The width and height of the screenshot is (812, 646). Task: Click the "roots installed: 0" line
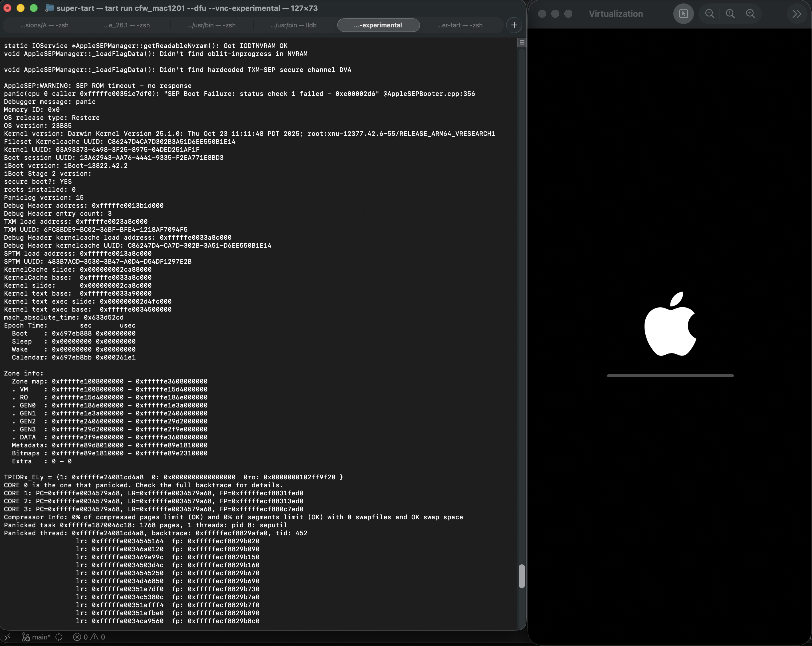tap(40, 189)
